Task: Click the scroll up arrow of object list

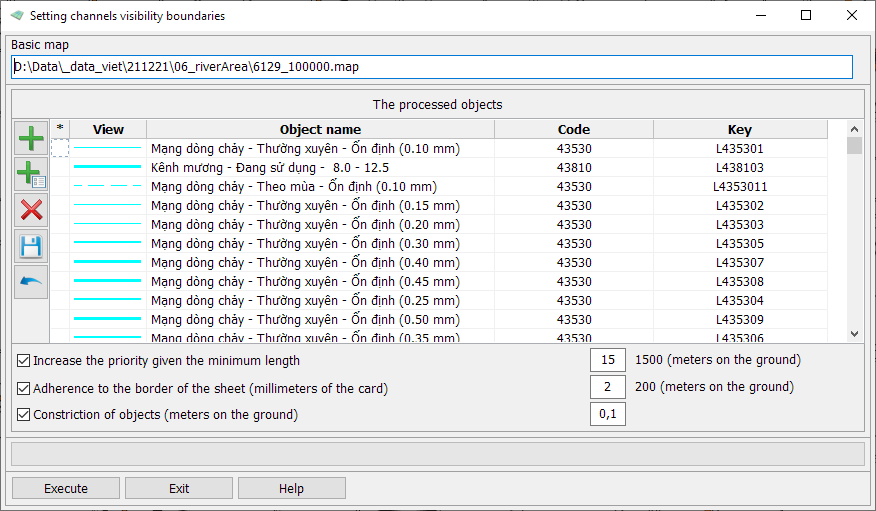Action: (854, 129)
